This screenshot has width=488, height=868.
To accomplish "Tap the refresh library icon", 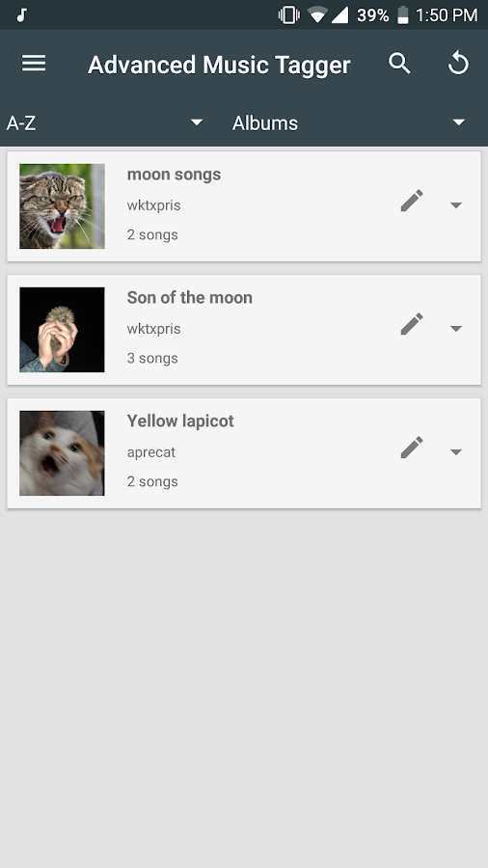I will (458, 64).
